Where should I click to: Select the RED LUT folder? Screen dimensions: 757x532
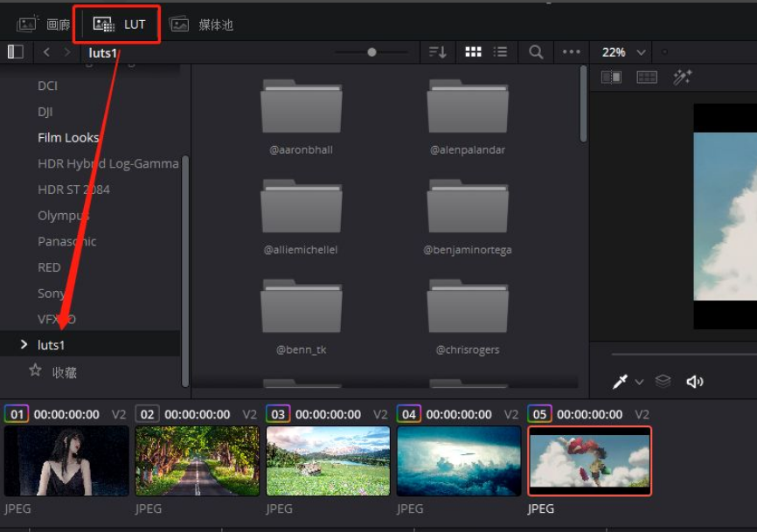point(49,267)
